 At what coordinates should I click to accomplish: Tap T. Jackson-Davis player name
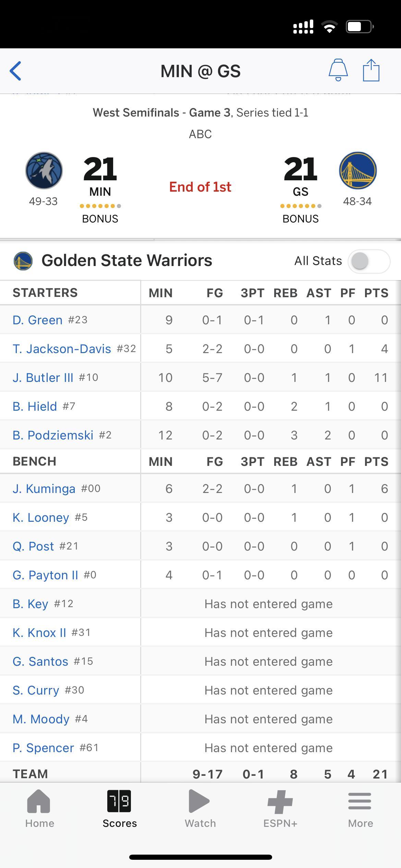pyautogui.click(x=62, y=349)
